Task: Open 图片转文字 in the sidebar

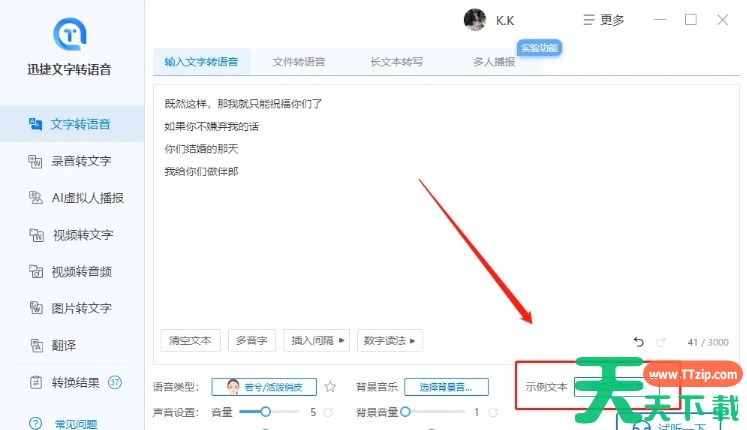Action: (x=80, y=308)
